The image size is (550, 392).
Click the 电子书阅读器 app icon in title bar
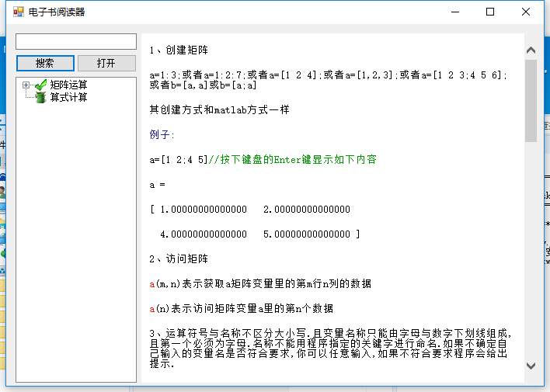click(18, 12)
